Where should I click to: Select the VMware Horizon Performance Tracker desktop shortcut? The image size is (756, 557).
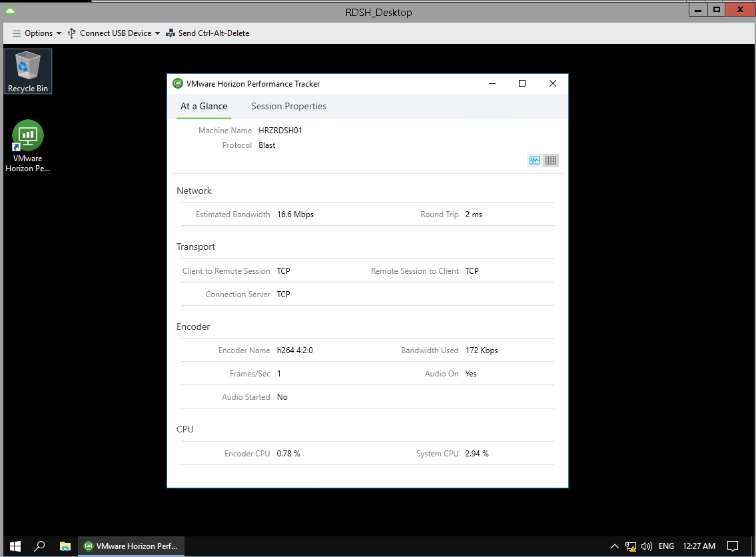pos(28,146)
